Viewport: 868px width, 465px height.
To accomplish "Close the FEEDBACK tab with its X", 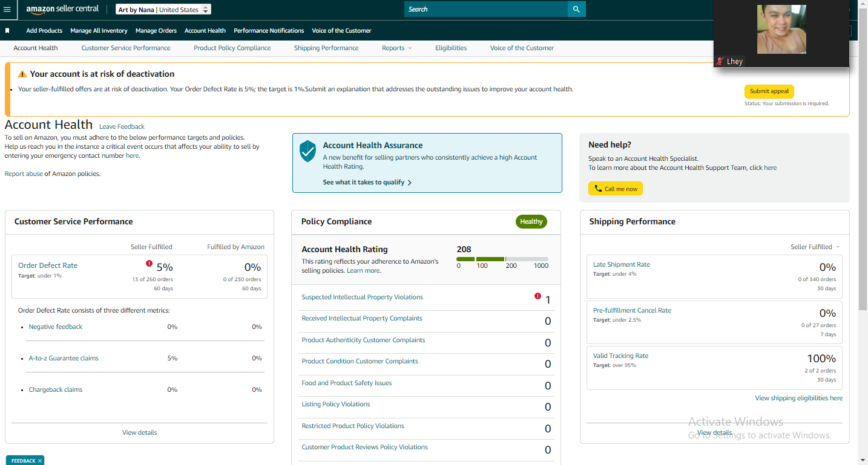I will [x=40, y=461].
